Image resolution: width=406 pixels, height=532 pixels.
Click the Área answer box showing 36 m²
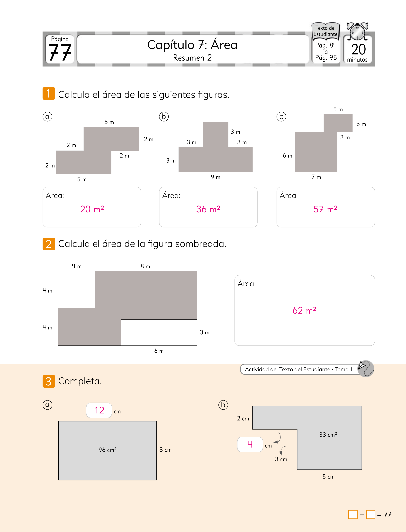tap(208, 207)
